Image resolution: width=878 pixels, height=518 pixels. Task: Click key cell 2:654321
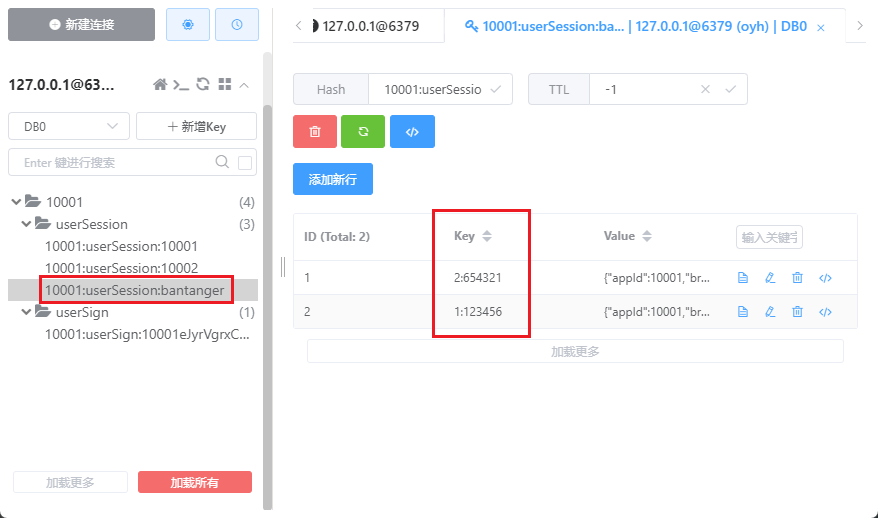tap(478, 278)
